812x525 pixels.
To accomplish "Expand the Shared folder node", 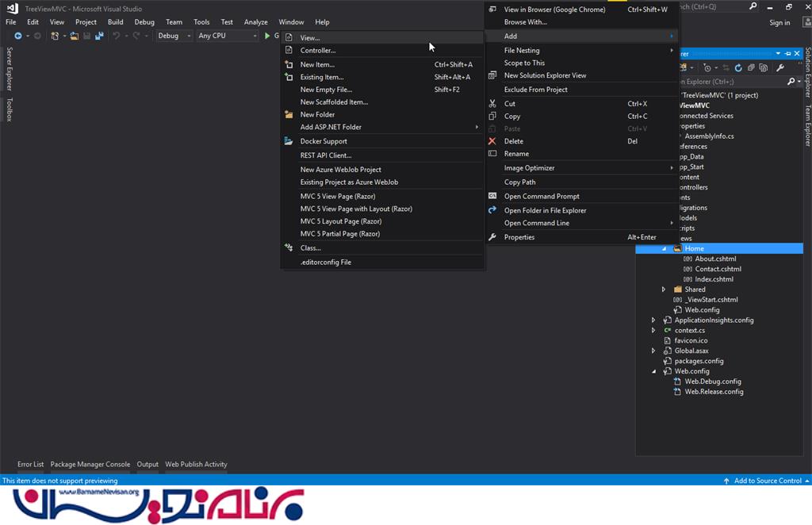I will (x=664, y=289).
